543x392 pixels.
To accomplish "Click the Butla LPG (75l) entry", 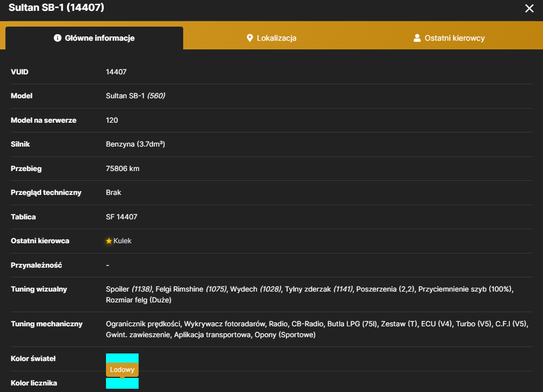I will 352,324.
